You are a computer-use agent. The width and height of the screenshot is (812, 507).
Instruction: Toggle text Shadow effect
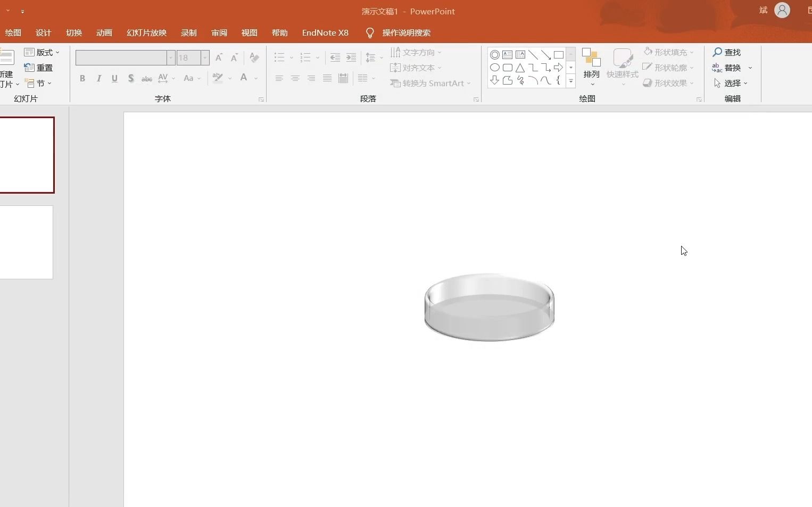click(131, 78)
